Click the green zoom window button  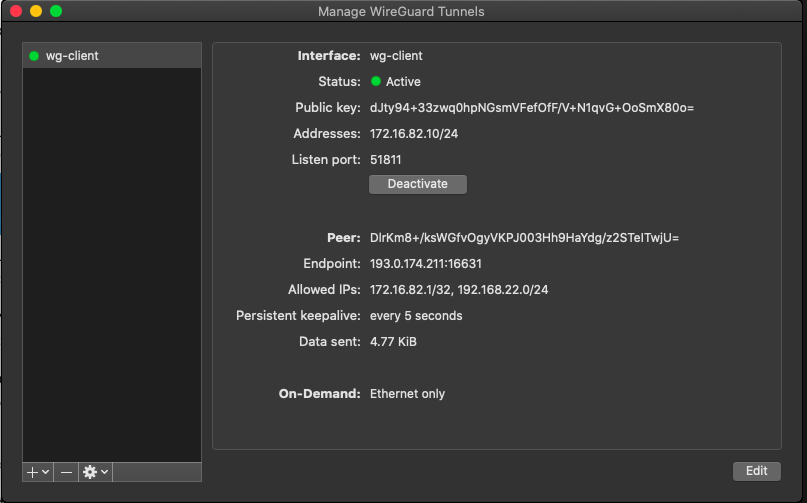point(56,11)
